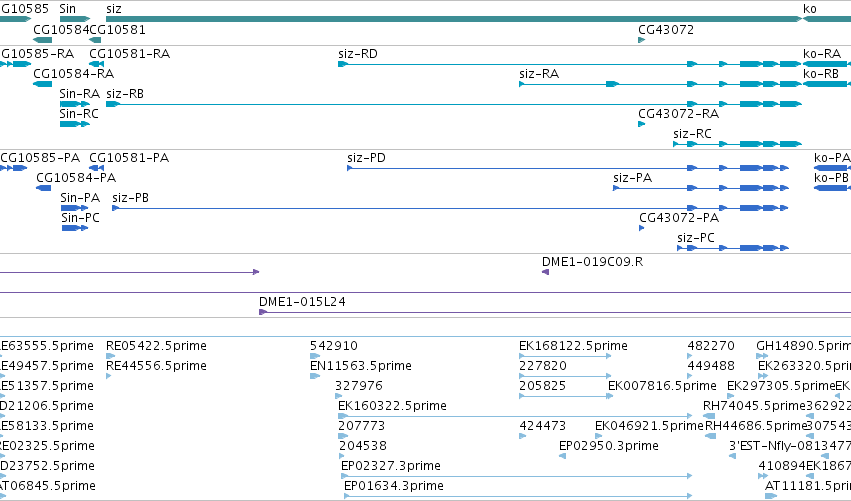The height and width of the screenshot is (501, 851).
Task: Click the Sin-RC transcript label
Action: pos(79,114)
